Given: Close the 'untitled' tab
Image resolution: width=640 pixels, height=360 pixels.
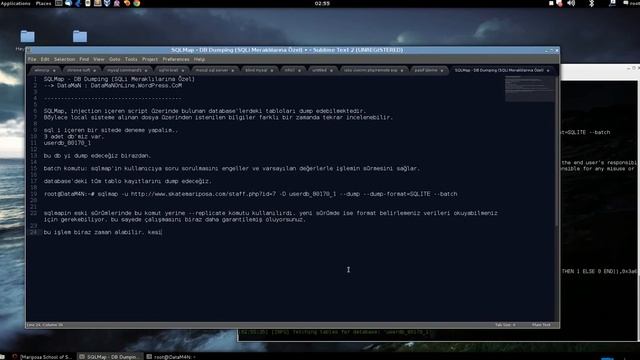Looking at the screenshot, I should coord(331,71).
